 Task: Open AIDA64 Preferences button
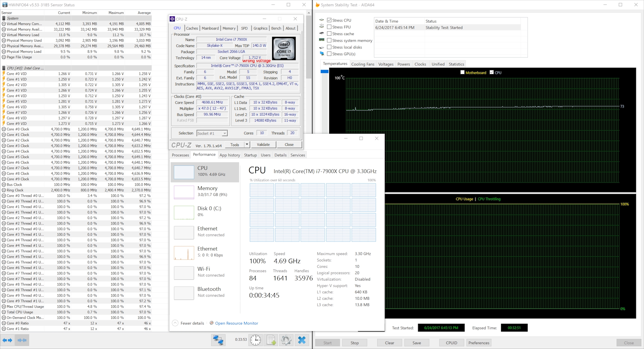click(x=479, y=343)
